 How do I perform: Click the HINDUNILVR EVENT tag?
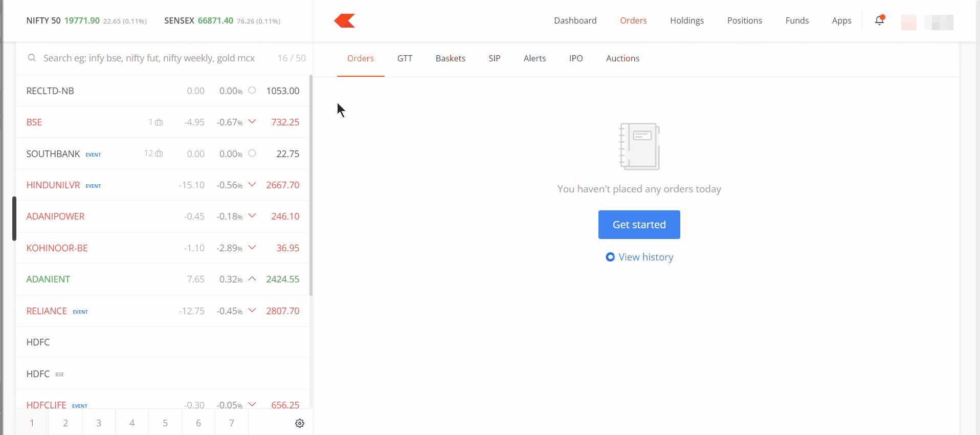93,186
